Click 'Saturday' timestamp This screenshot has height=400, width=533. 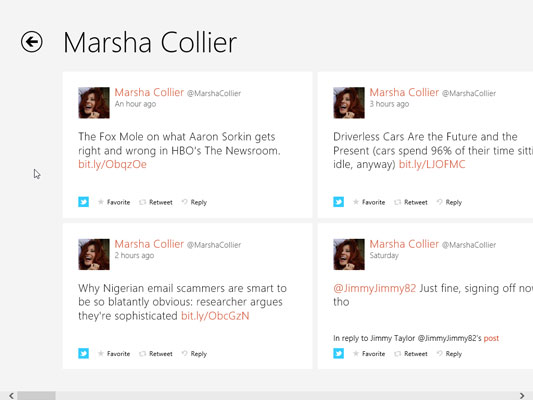pyautogui.click(x=384, y=256)
